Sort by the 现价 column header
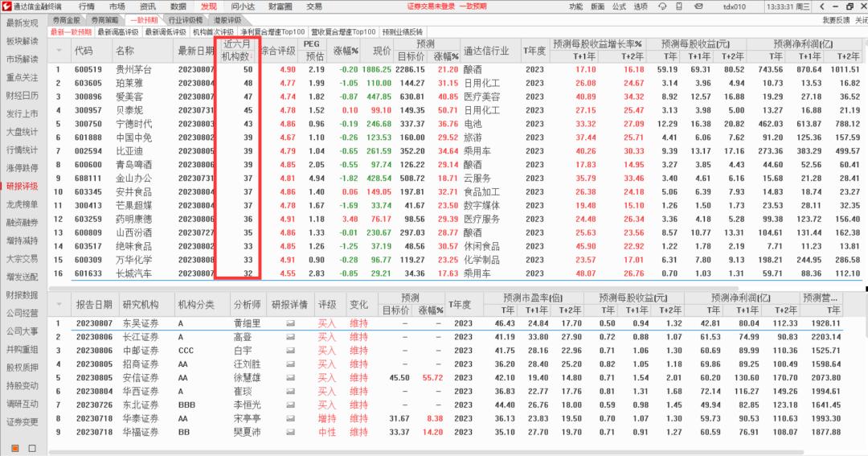868x456 pixels. click(x=382, y=51)
